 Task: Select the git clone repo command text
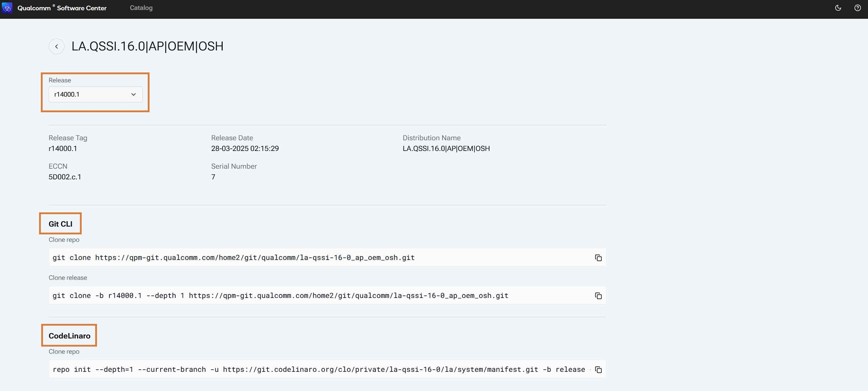[234, 258]
